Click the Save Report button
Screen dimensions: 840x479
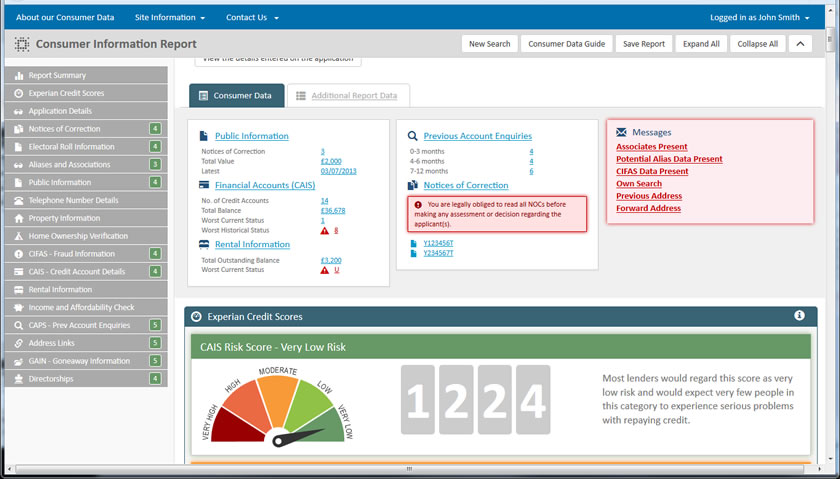click(644, 44)
